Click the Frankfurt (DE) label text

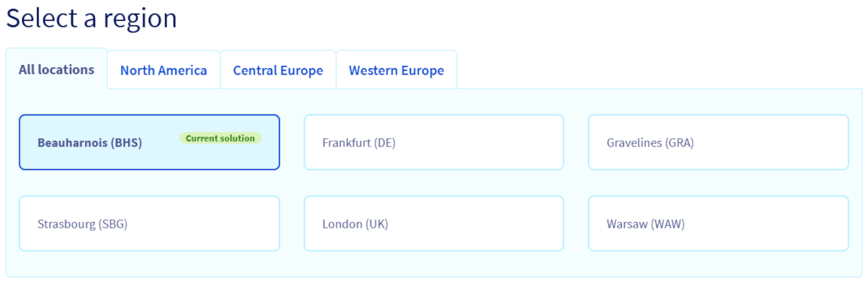click(358, 143)
